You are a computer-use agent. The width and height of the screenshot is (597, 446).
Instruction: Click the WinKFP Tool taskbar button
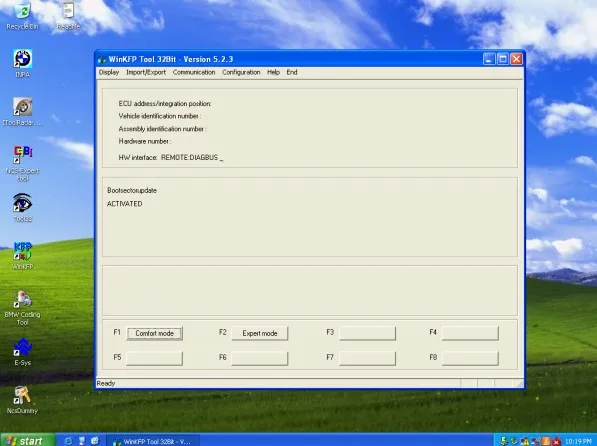coord(153,441)
